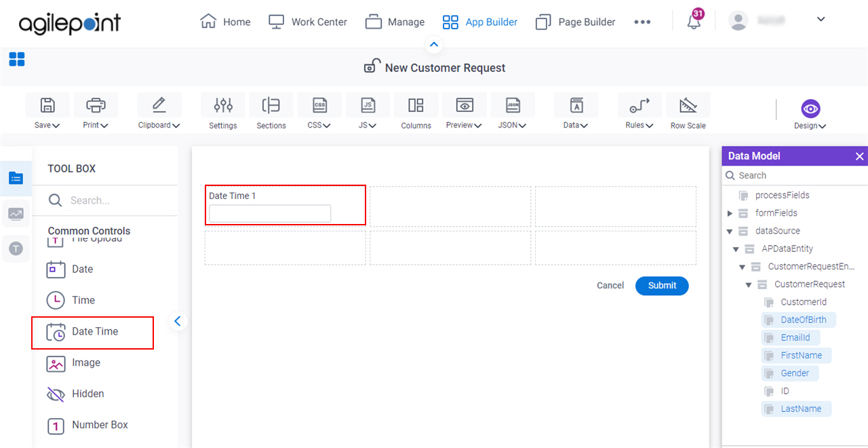Click the Submit button
The width and height of the screenshot is (868, 448).
[x=662, y=286]
